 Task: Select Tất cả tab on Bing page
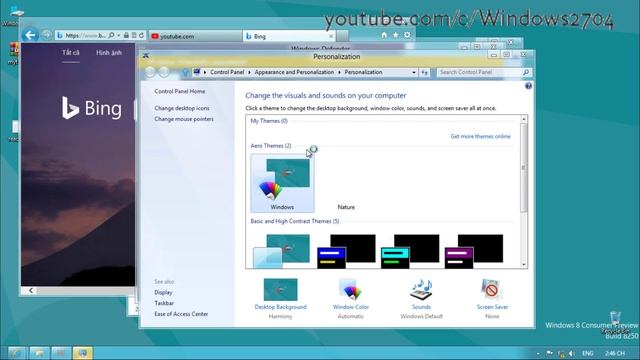(71, 53)
